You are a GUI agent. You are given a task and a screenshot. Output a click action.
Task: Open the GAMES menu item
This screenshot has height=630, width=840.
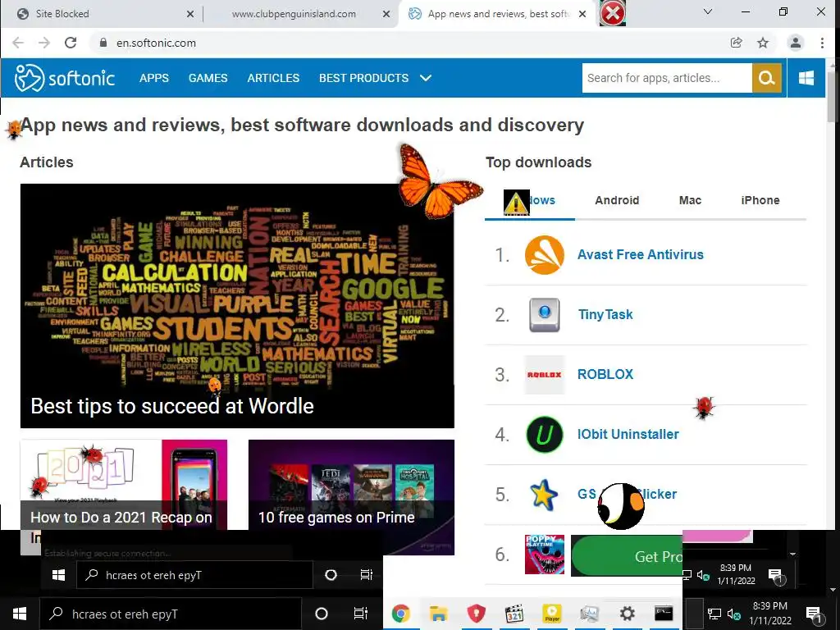click(208, 78)
